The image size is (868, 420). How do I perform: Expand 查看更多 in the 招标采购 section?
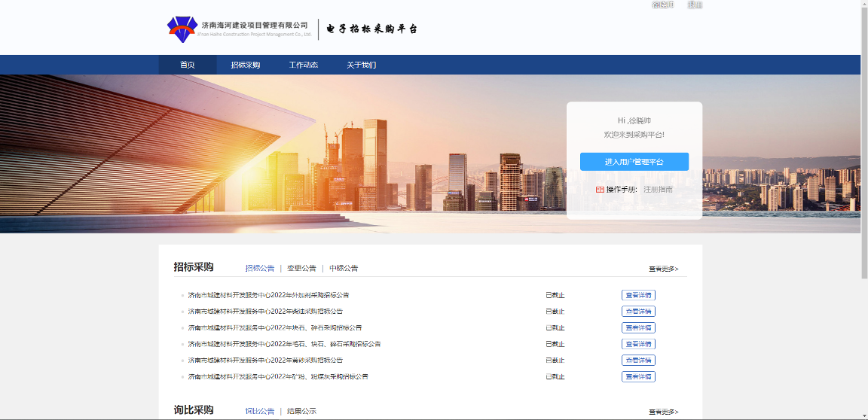tap(663, 269)
